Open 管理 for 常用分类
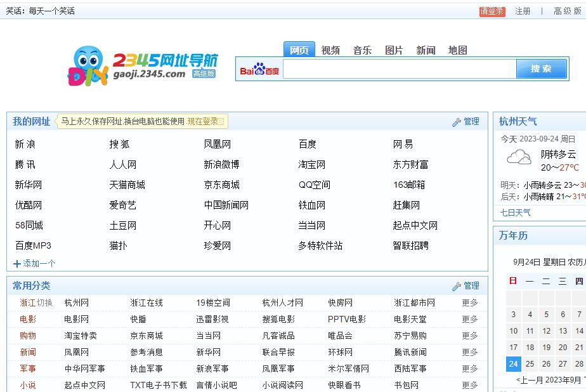 coord(472,286)
